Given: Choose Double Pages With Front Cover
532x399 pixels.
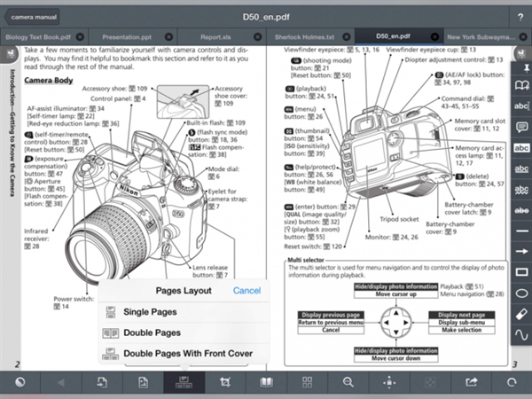Looking at the screenshot, I should point(187,354).
